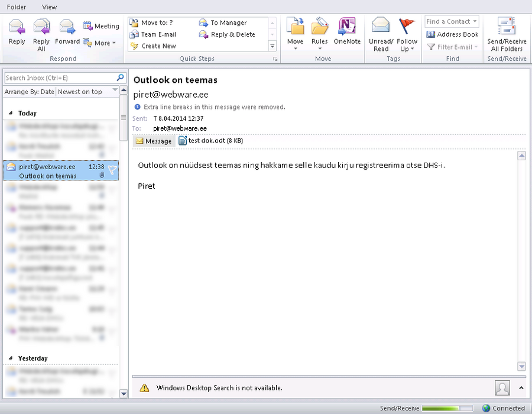Click the To recipient piret@webware.ee
532x414 pixels.
pyautogui.click(x=180, y=128)
